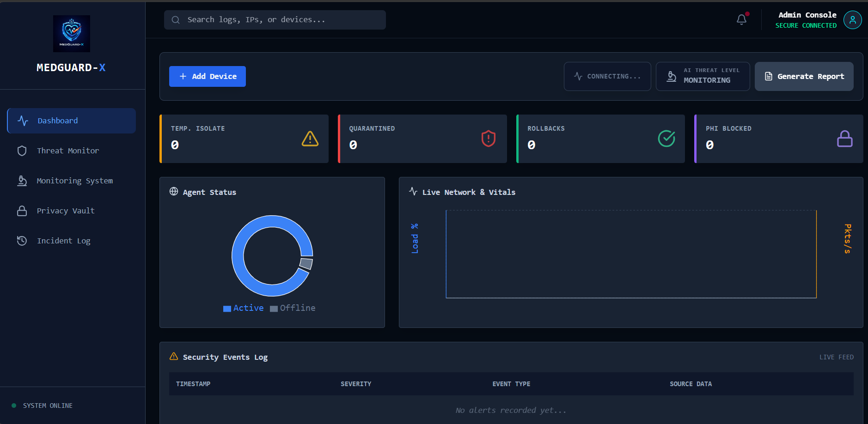The width and height of the screenshot is (868, 424).
Task: Click Generate Report
Action: click(804, 76)
